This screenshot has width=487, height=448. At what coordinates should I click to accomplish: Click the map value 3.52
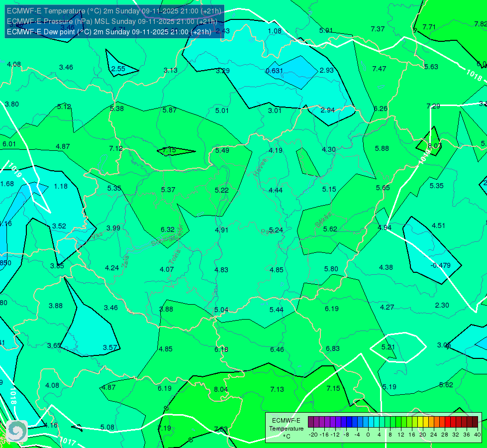click(59, 226)
